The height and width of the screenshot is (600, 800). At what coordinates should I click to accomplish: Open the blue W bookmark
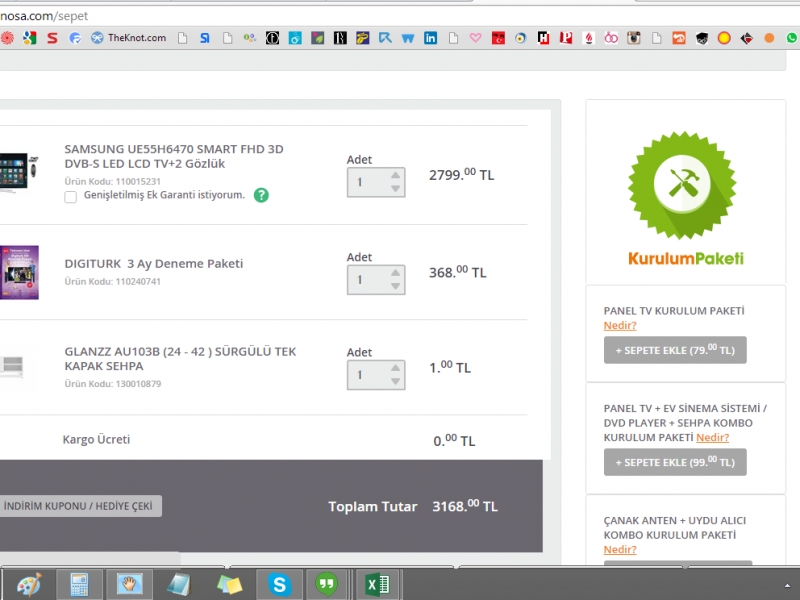click(x=408, y=38)
